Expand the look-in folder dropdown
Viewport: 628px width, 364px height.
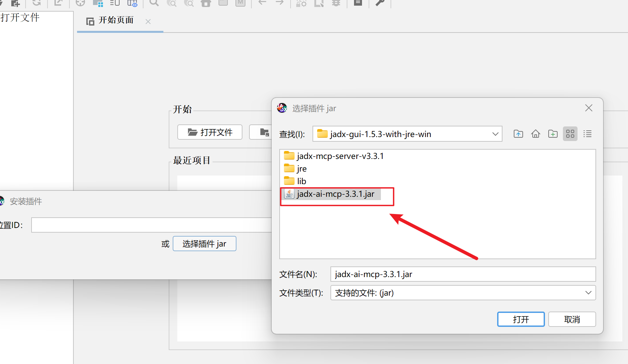click(495, 134)
